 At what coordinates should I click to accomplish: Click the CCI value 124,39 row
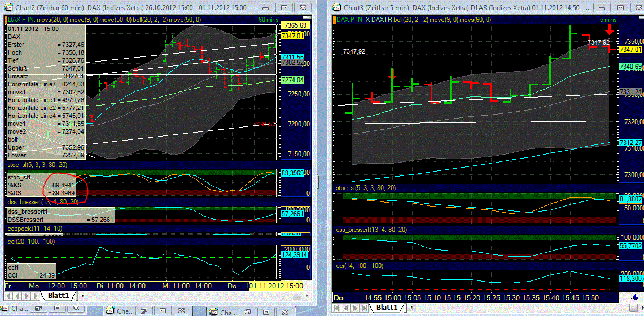pyautogui.click(x=31, y=275)
